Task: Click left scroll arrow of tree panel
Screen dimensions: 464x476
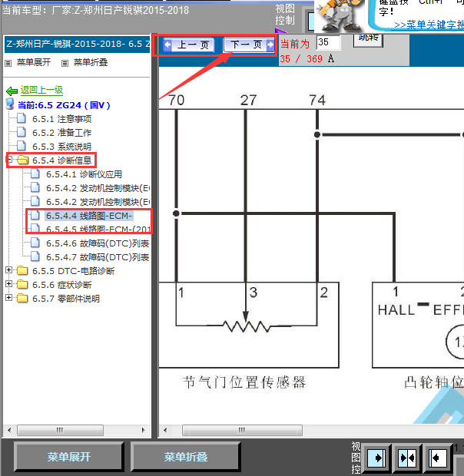Action: point(9,430)
